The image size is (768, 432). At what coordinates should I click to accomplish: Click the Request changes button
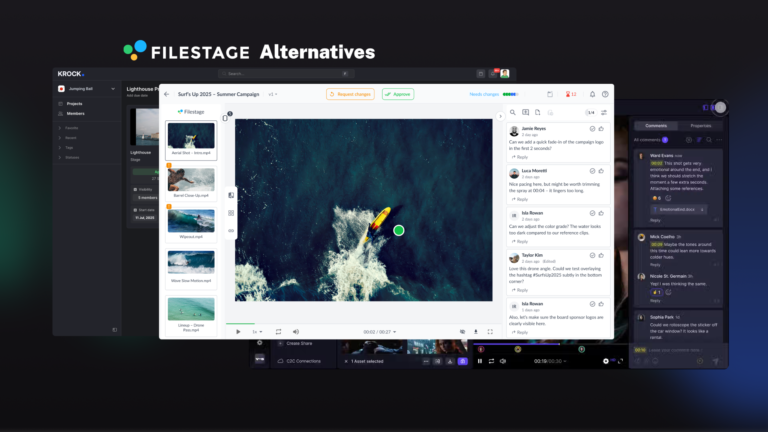[350, 94]
